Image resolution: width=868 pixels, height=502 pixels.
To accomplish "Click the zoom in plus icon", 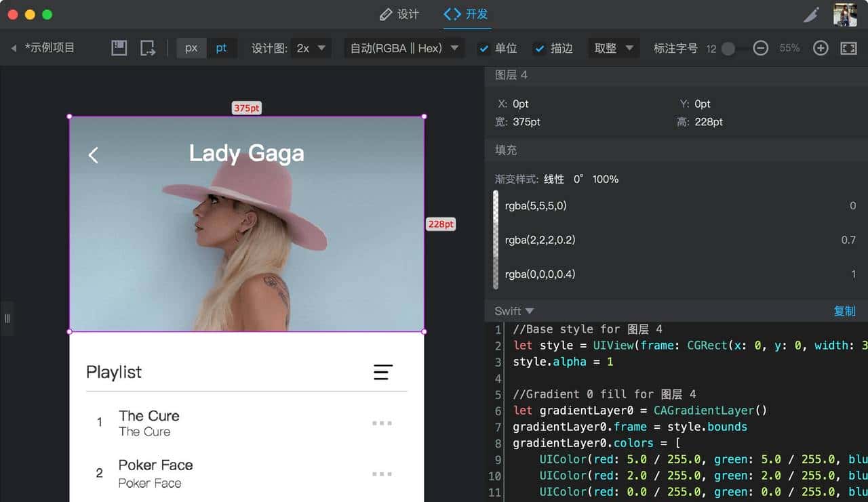I will [821, 48].
